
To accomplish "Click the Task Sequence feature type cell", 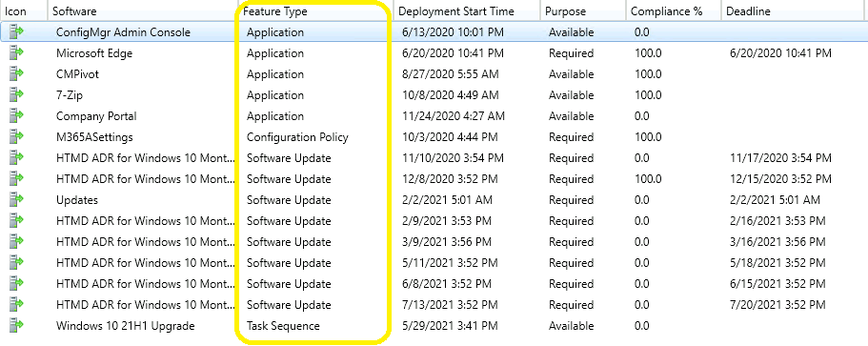I will (283, 326).
